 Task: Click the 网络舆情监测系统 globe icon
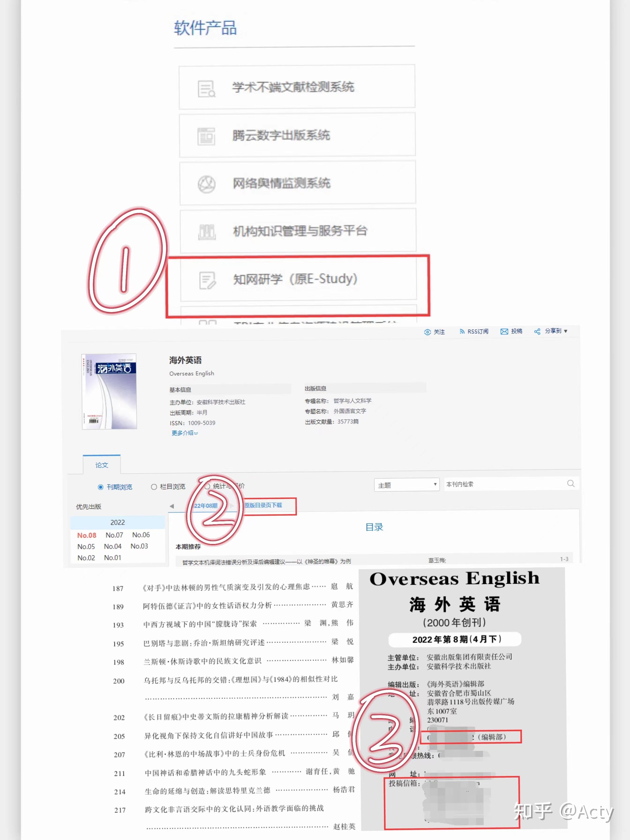tap(206, 184)
